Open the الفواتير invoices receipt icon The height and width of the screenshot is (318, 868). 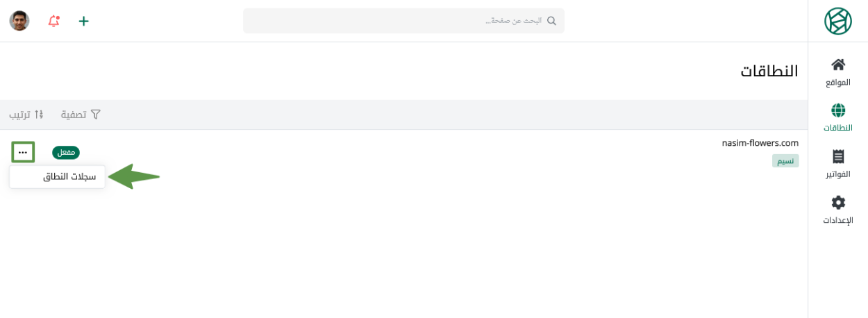pos(838,157)
